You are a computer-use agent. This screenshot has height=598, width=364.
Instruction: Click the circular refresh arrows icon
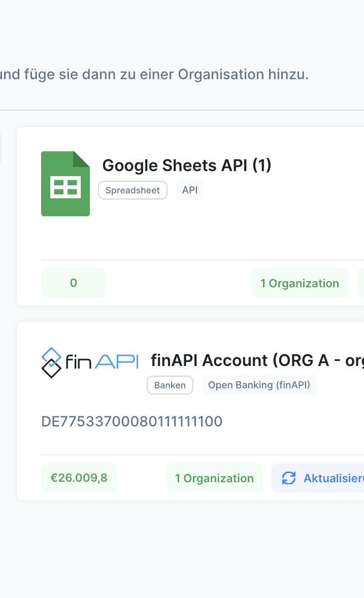289,478
